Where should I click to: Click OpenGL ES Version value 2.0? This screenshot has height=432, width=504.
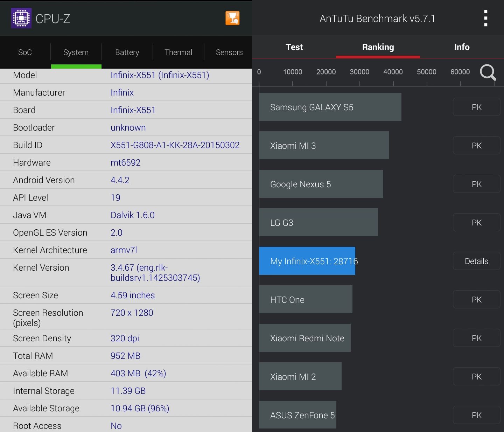pos(117,232)
